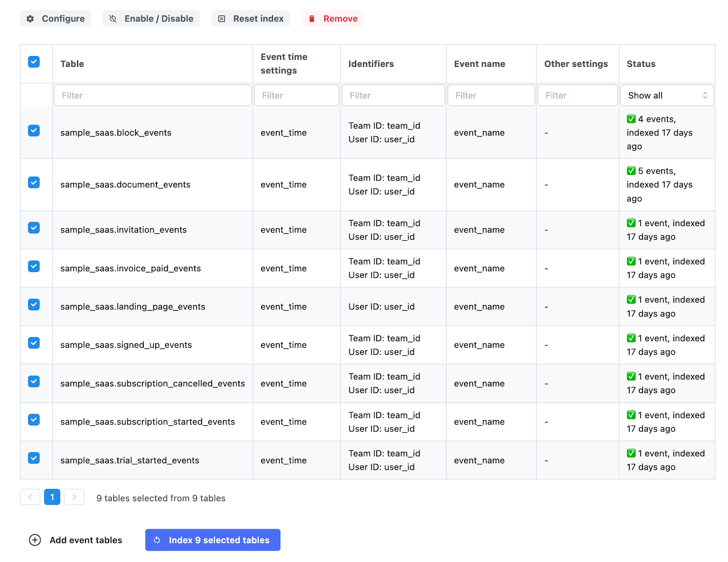The width and height of the screenshot is (728, 562).
Task: Go to previous page with left chevron
Action: (30, 497)
